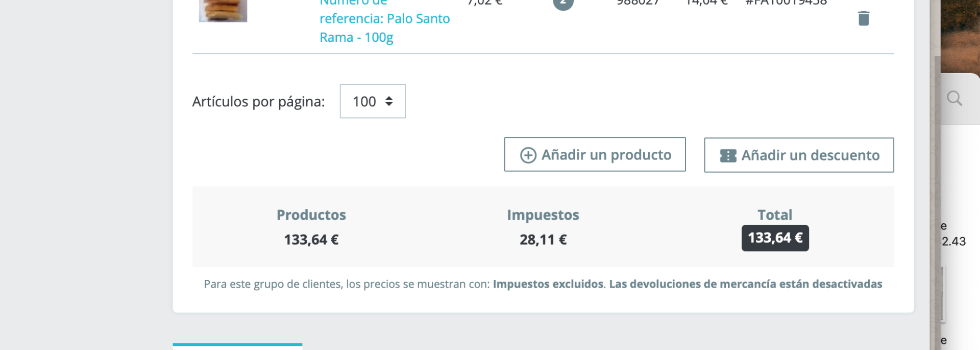Open the Palo Santo Rama - 100g product link
The height and width of the screenshot is (350, 980).
(384, 28)
